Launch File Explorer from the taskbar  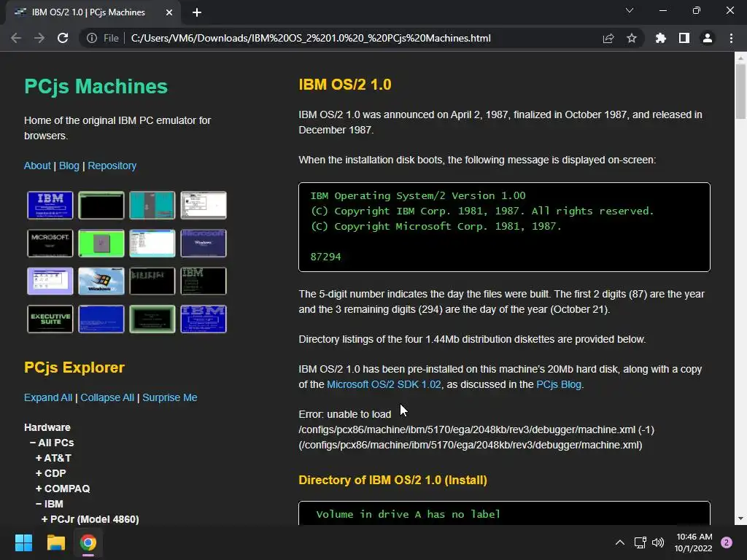click(x=55, y=542)
